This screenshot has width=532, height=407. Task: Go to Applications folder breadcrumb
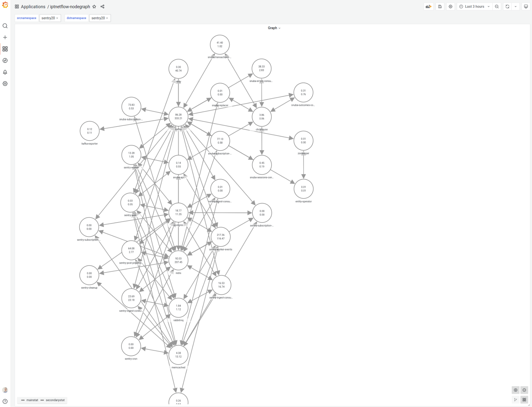[x=33, y=7]
